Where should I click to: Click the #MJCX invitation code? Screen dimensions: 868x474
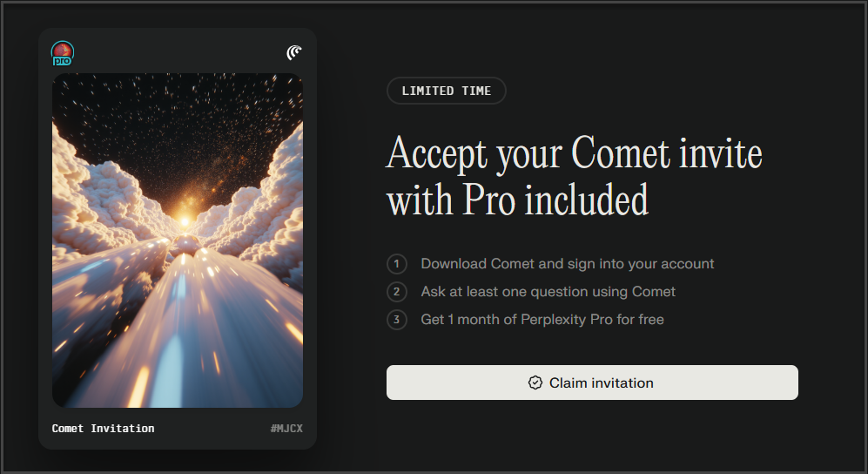click(286, 429)
